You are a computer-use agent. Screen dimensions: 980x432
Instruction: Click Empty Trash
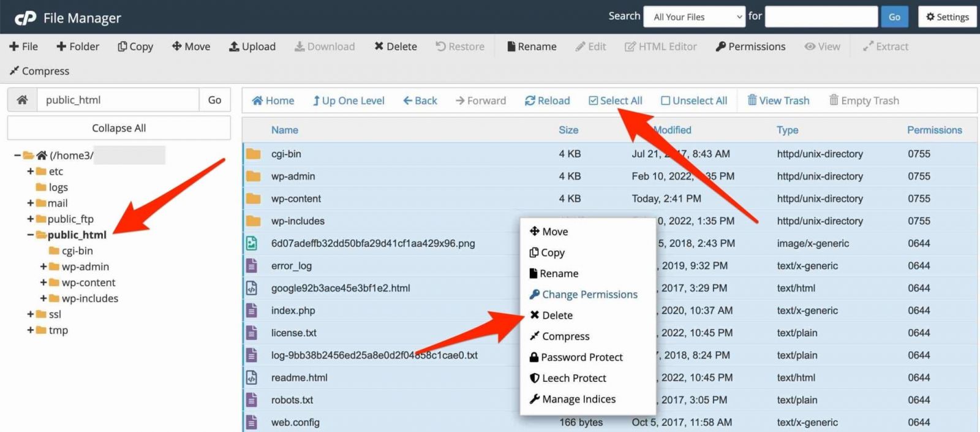[864, 101]
